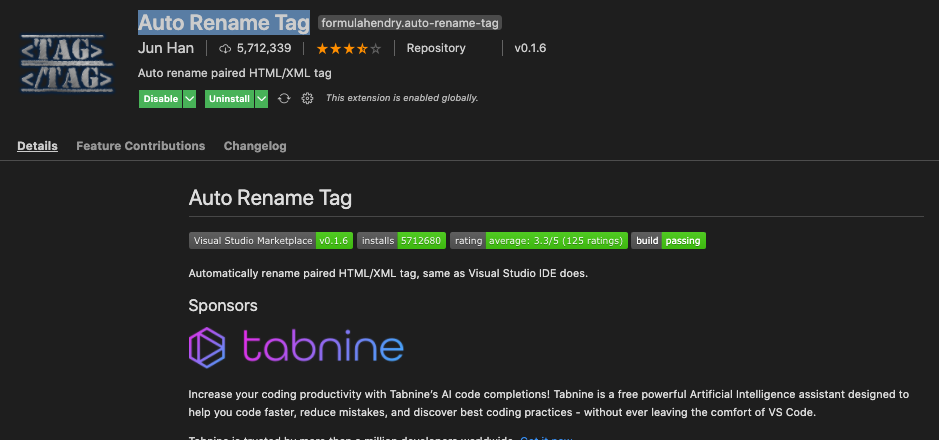Click the installs 5712680 badge
The image size is (939, 440).
(x=402, y=241)
